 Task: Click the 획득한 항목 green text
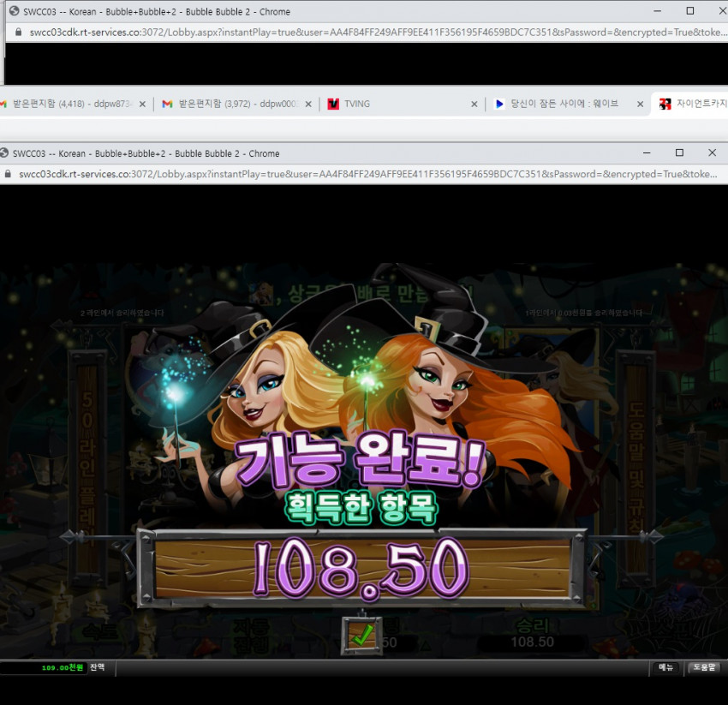(x=361, y=508)
